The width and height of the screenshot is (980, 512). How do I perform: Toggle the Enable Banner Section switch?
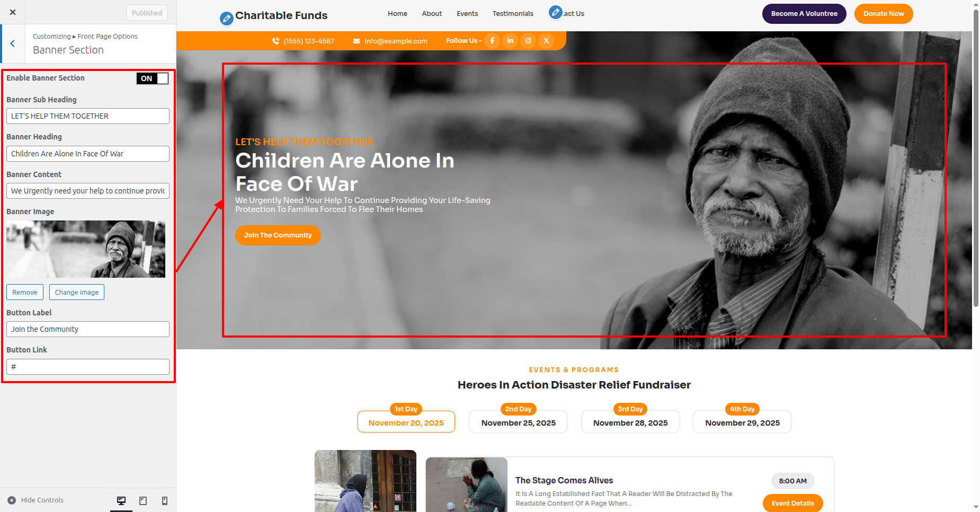coord(153,78)
